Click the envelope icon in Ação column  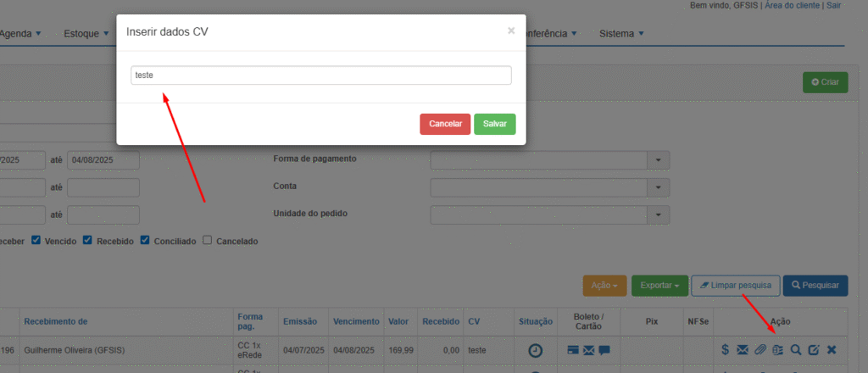point(743,349)
